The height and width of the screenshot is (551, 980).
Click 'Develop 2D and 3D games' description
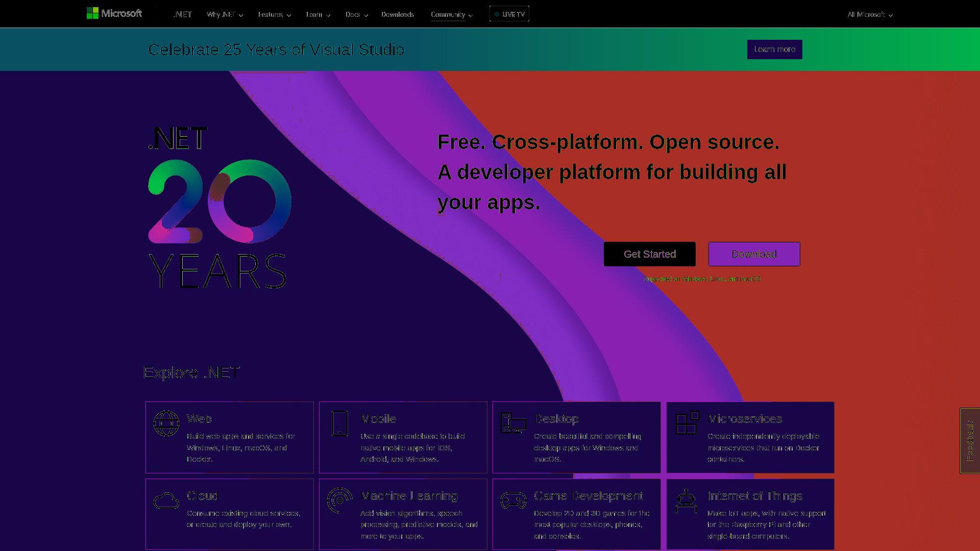[x=592, y=524]
